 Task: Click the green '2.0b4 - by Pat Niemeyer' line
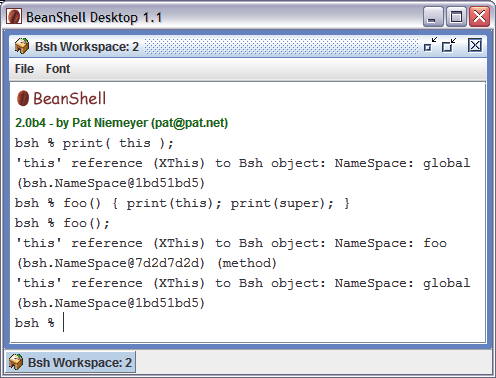pos(121,123)
